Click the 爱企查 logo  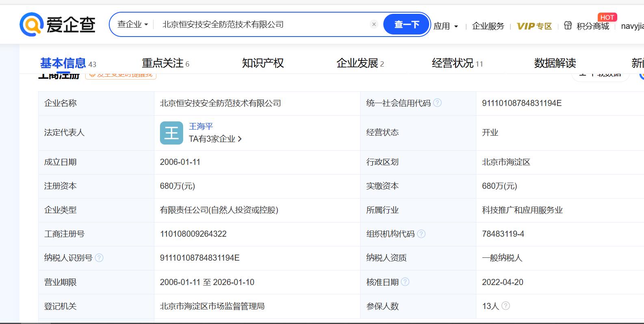58,24
